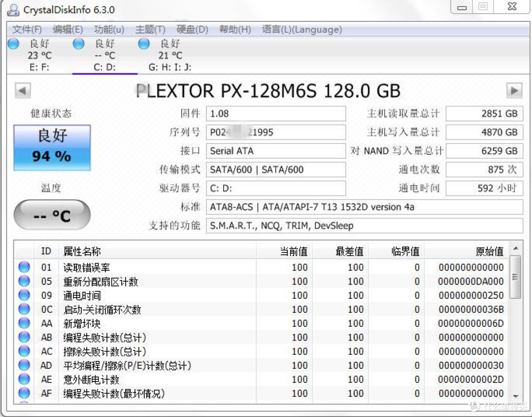
Task: Click the NAND writes value 6259 GB
Action: 484,151
